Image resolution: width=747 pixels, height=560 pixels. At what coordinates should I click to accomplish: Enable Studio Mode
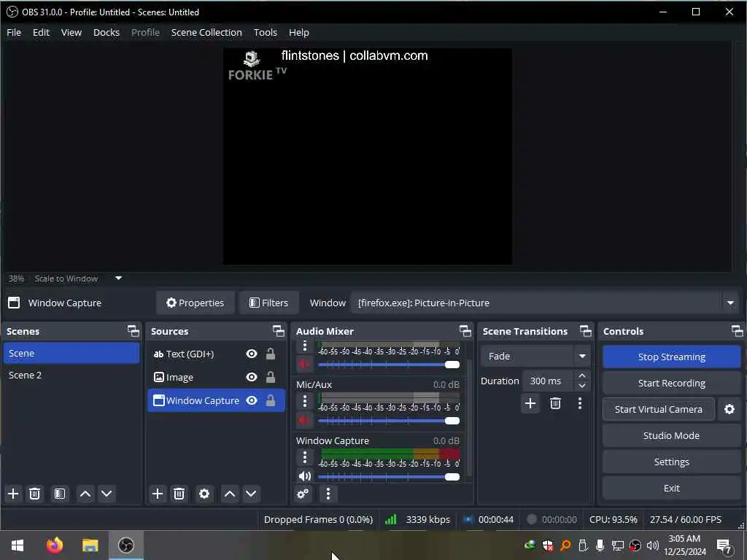[x=671, y=435]
